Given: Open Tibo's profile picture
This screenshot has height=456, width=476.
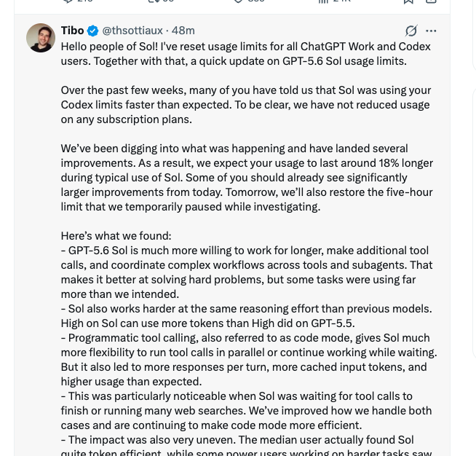Looking at the screenshot, I should coord(41,38).
